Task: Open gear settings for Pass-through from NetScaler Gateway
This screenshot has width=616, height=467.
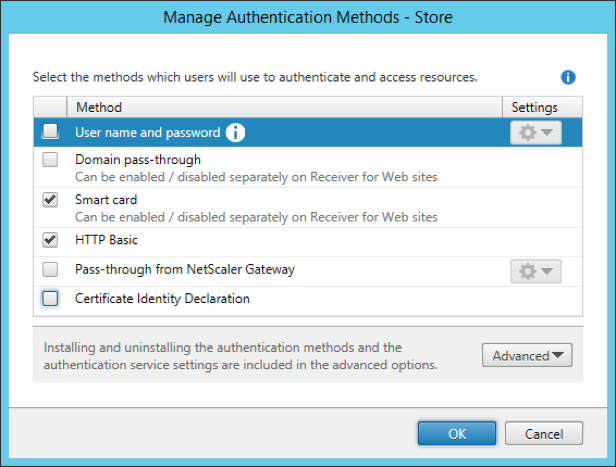Action: tap(535, 270)
